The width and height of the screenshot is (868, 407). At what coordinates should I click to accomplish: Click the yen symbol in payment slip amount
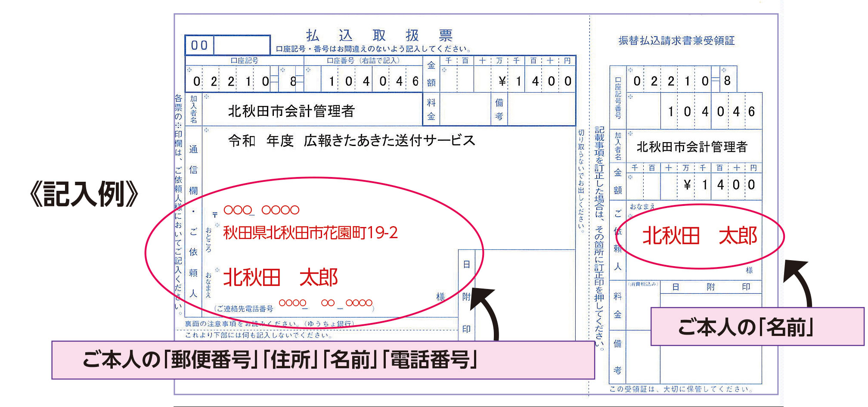coord(502,81)
